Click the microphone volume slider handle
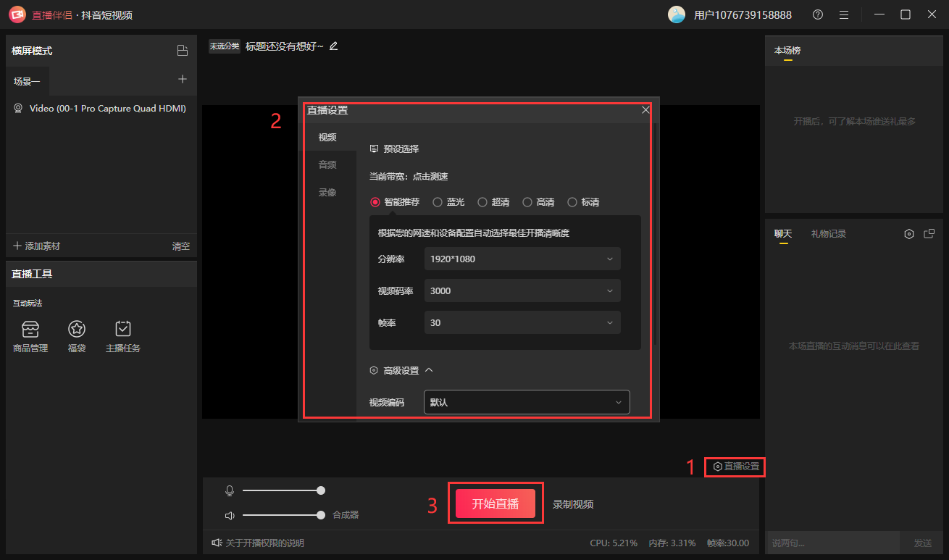The width and height of the screenshot is (949, 560). click(321, 491)
